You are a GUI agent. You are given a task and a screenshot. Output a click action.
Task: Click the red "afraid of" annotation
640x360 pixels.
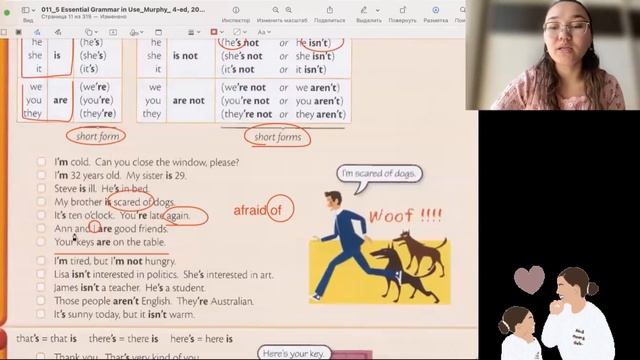coord(258,210)
